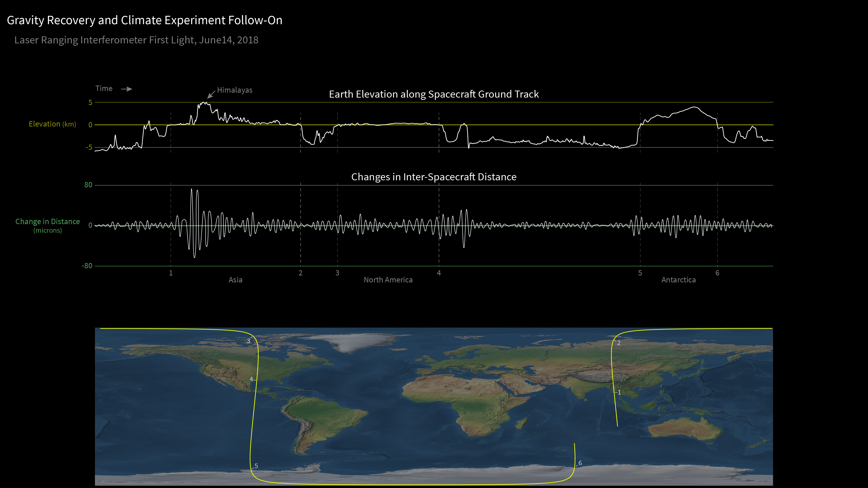The width and height of the screenshot is (868, 488).
Task: Click marker "5" below the distance chart
Action: click(x=640, y=273)
